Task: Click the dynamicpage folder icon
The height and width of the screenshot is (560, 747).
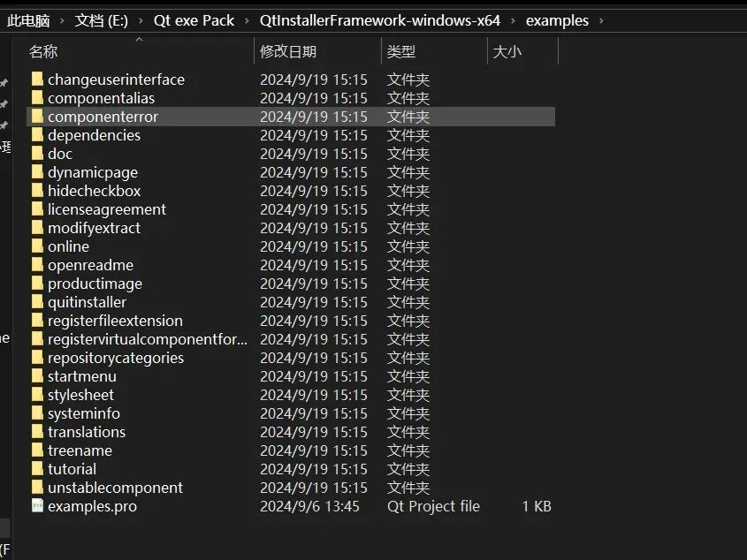Action: [x=38, y=172]
